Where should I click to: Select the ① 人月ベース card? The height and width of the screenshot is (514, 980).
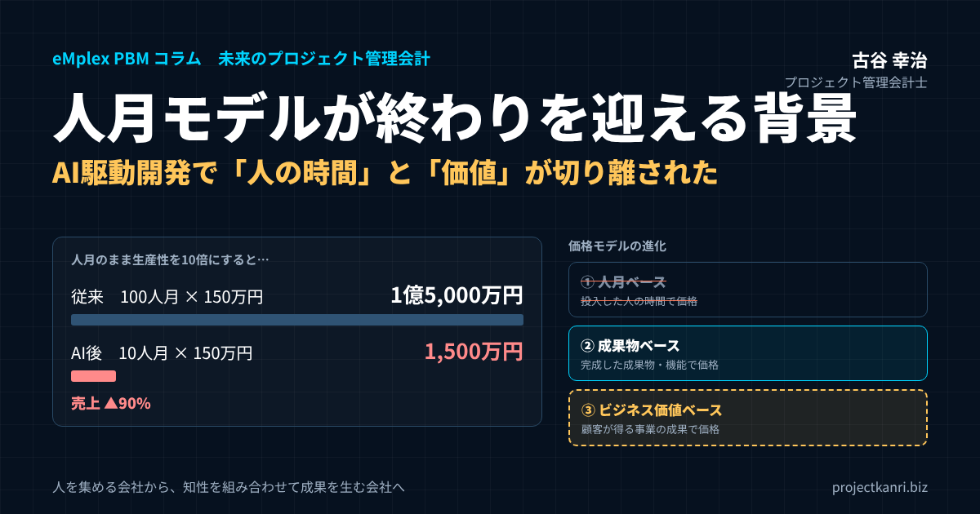coord(747,289)
